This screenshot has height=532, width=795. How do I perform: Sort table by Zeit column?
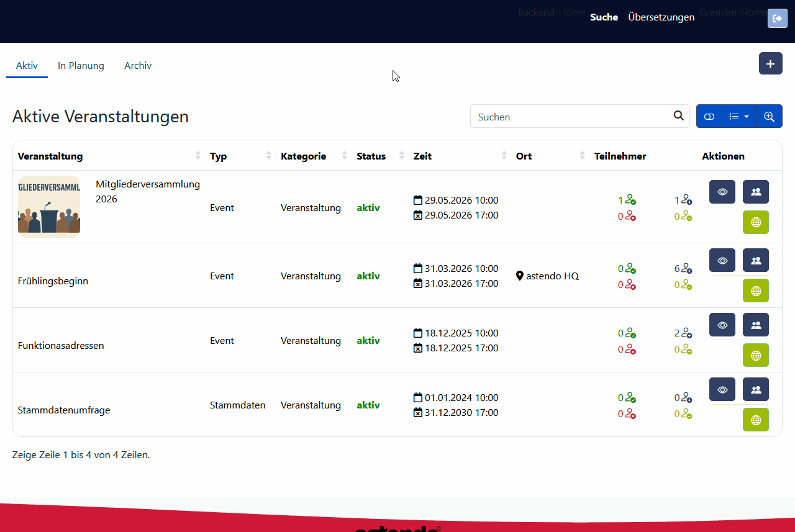click(x=422, y=156)
